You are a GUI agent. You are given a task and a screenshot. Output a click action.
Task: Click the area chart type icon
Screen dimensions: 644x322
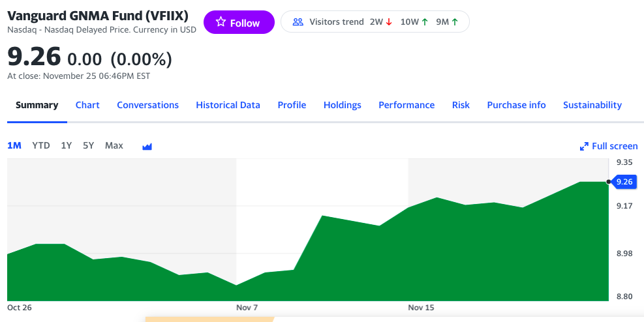[x=147, y=146]
